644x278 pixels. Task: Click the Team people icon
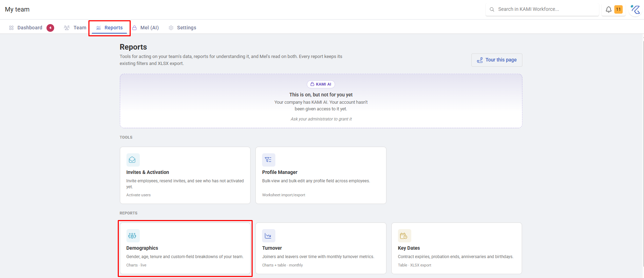(67, 28)
